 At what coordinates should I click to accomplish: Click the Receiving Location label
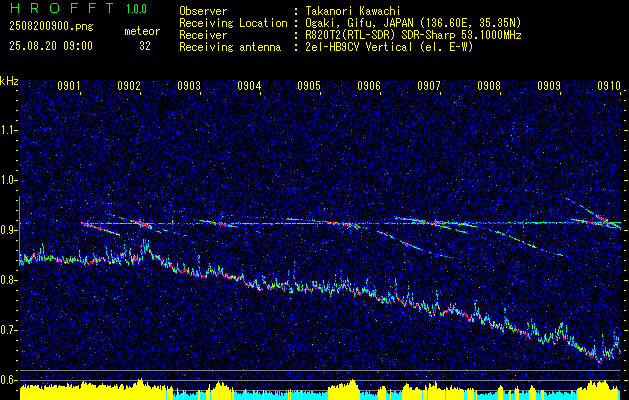click(233, 23)
